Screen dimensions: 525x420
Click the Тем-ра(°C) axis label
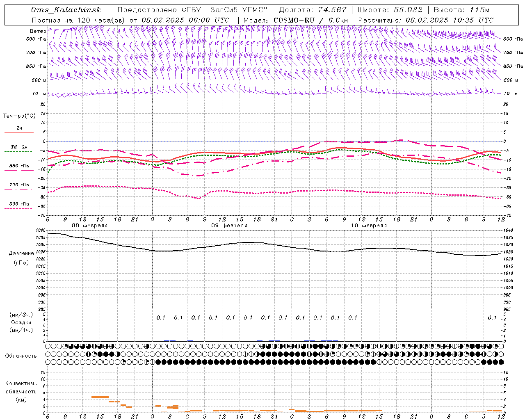(x=19, y=116)
